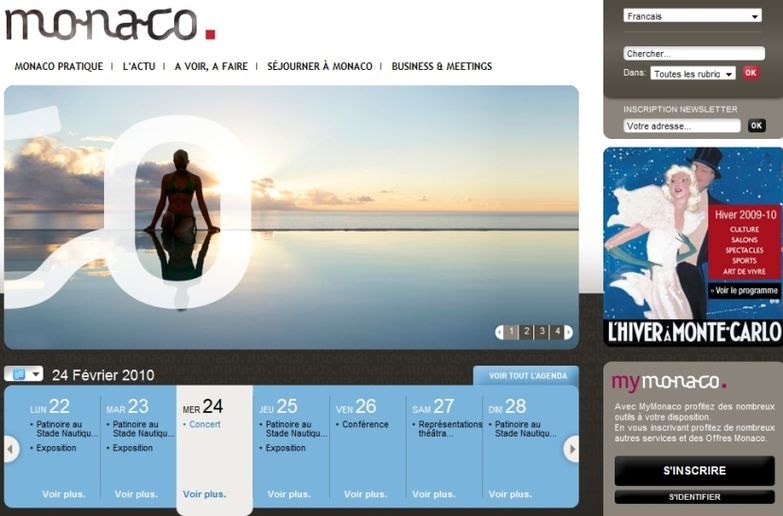
Task: Select Lundi 22 in agenda
Action: coord(50,407)
